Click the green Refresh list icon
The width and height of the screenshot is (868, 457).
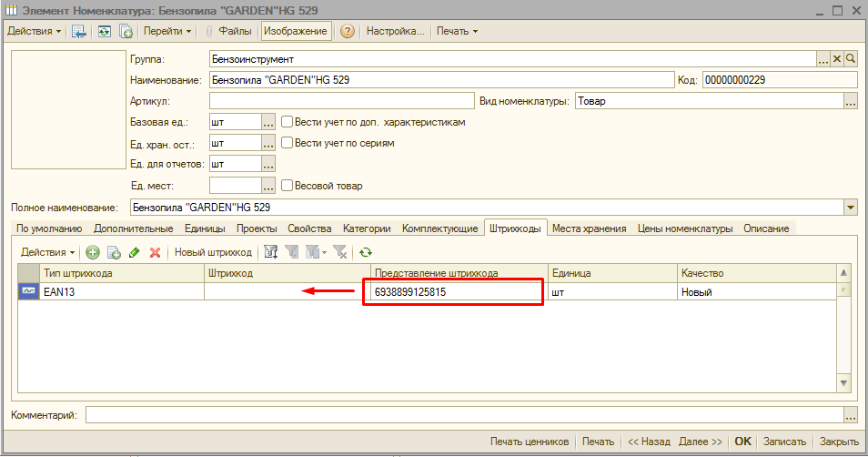pyautogui.click(x=366, y=252)
